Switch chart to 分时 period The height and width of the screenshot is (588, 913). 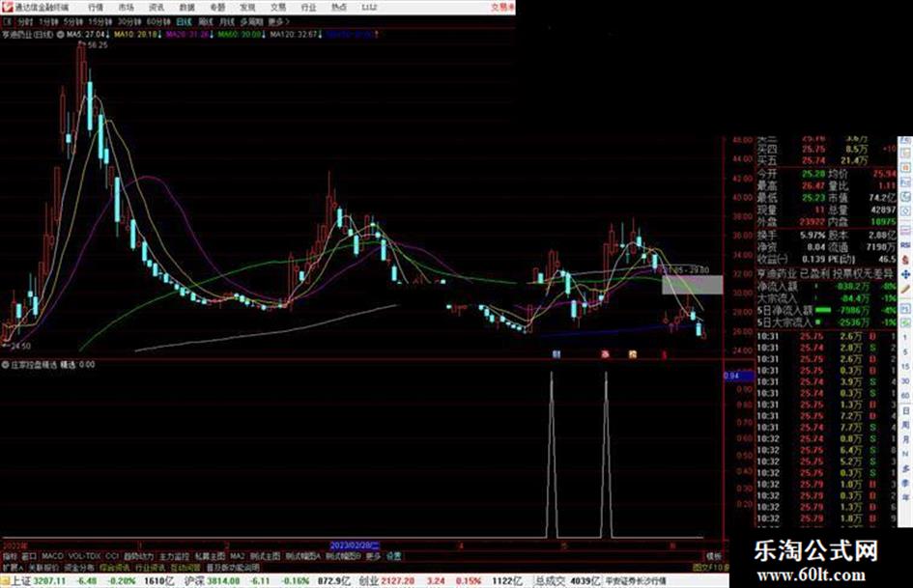pyautogui.click(x=24, y=21)
